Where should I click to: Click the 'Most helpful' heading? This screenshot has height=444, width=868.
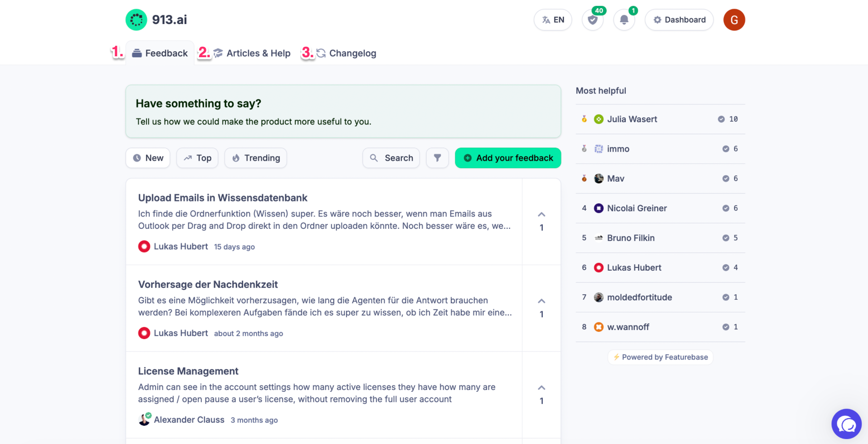(x=601, y=91)
